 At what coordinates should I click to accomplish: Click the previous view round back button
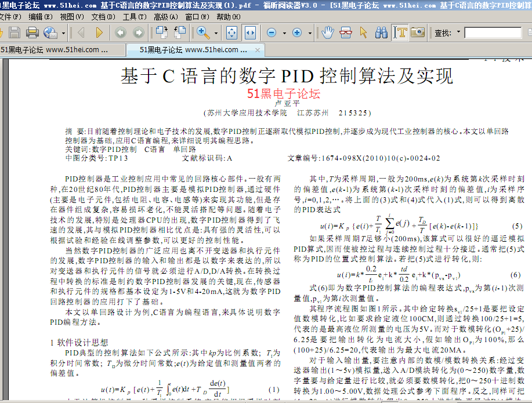tap(121, 32)
